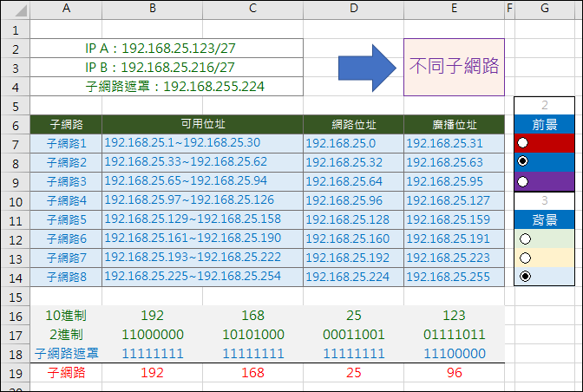The height and width of the screenshot is (392, 583).
Task: Click the linked cell value 2 above 前景
Action: (x=544, y=106)
